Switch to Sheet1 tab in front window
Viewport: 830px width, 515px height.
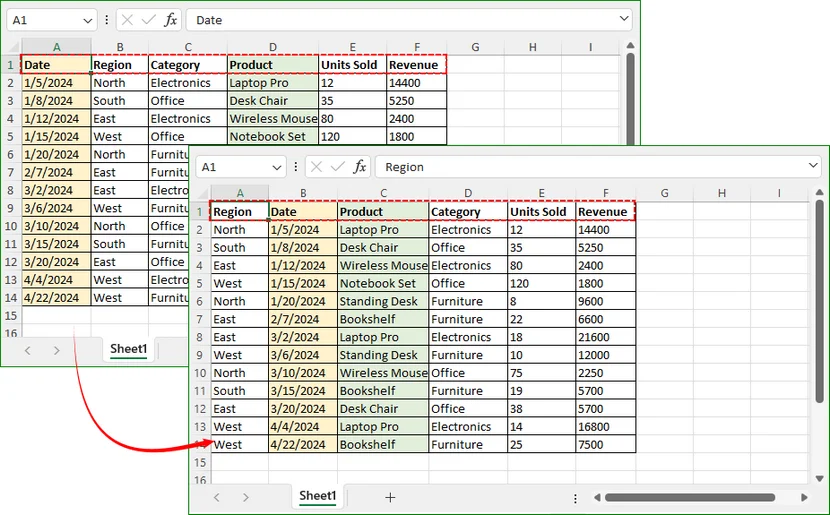[318, 496]
